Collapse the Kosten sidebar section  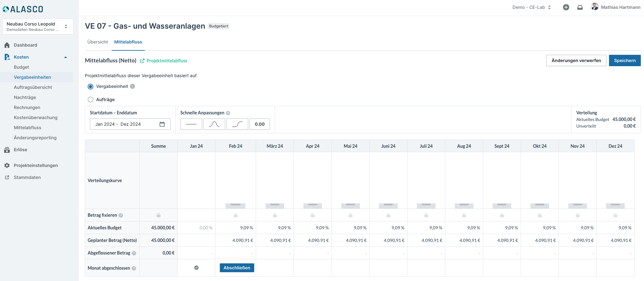pyautogui.click(x=66, y=57)
